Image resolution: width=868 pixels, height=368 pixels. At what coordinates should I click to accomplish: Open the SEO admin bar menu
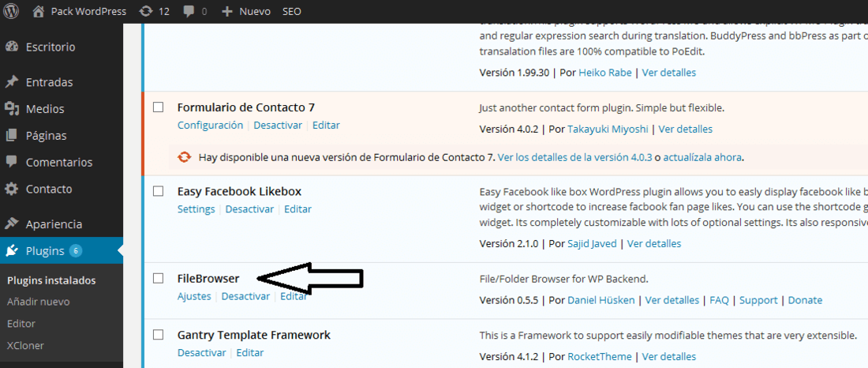(292, 11)
